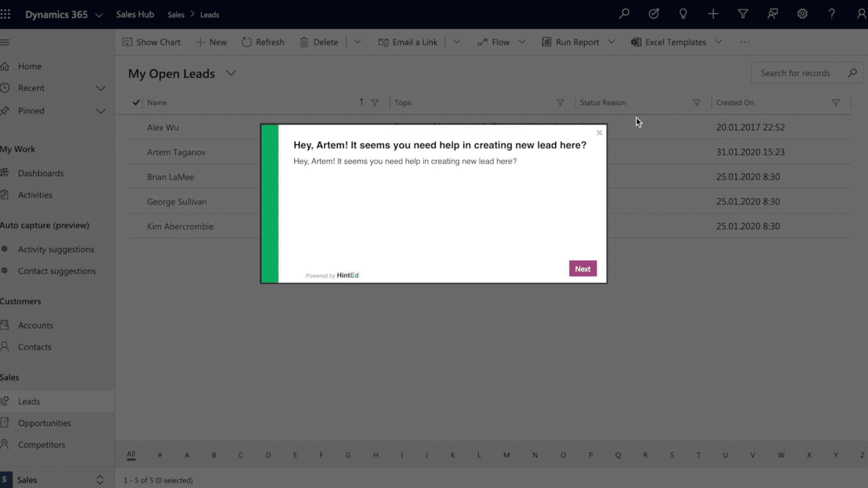Open Activities in sidebar
The height and width of the screenshot is (488, 868).
click(x=35, y=195)
